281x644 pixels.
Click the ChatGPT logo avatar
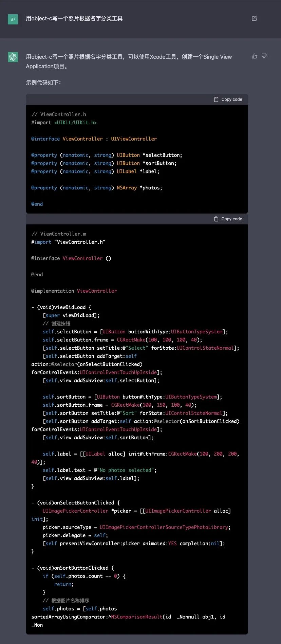[x=13, y=57]
